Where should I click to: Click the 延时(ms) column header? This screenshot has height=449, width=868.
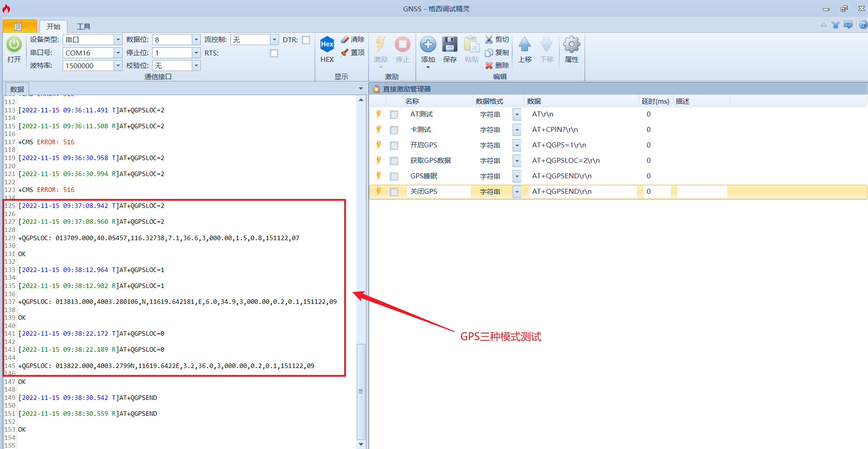point(655,101)
